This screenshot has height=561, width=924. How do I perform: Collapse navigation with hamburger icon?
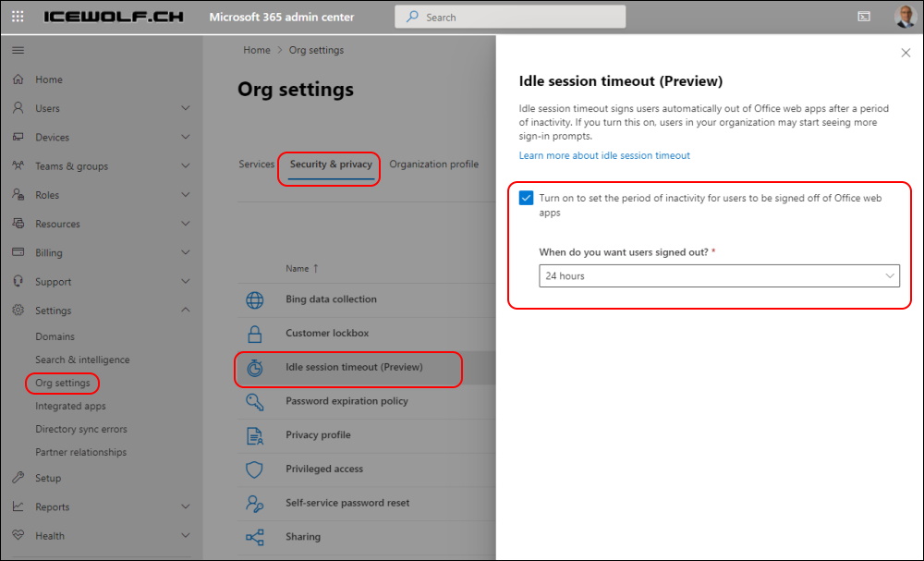18,50
